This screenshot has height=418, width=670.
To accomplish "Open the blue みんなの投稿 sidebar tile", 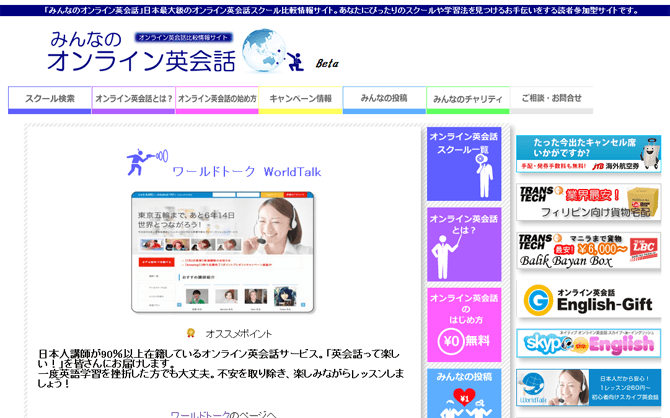I will click(x=464, y=394).
